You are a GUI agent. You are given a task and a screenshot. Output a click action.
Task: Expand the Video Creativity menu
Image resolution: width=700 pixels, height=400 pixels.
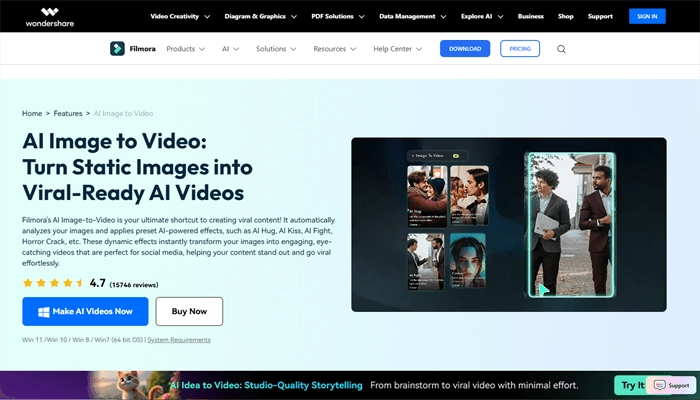click(180, 17)
